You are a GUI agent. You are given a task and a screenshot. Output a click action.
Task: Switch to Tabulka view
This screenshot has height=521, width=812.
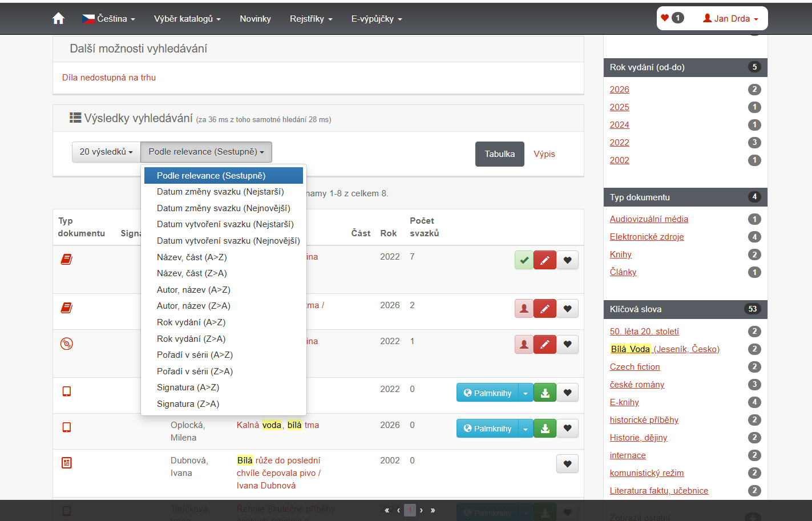tap(500, 154)
